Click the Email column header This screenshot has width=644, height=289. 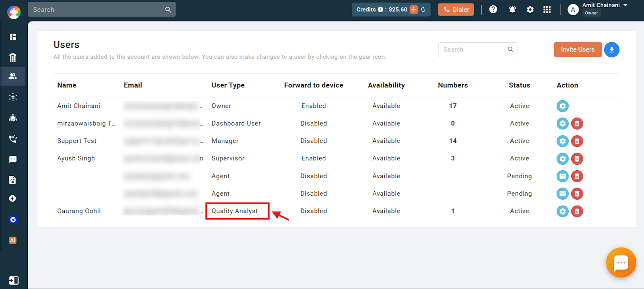coord(133,85)
